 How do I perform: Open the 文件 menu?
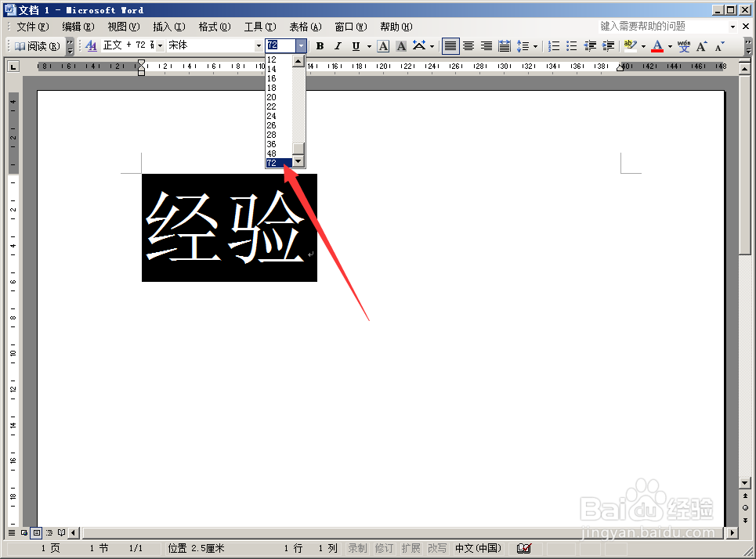[x=33, y=27]
